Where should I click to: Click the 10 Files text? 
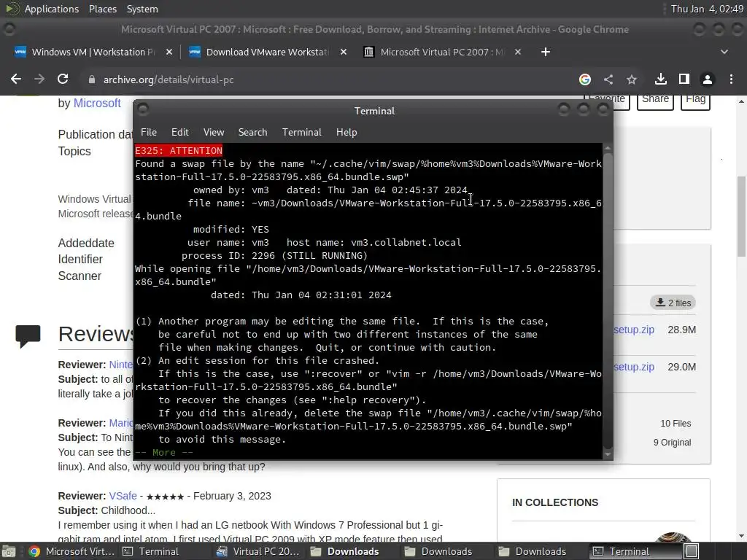pyautogui.click(x=675, y=424)
